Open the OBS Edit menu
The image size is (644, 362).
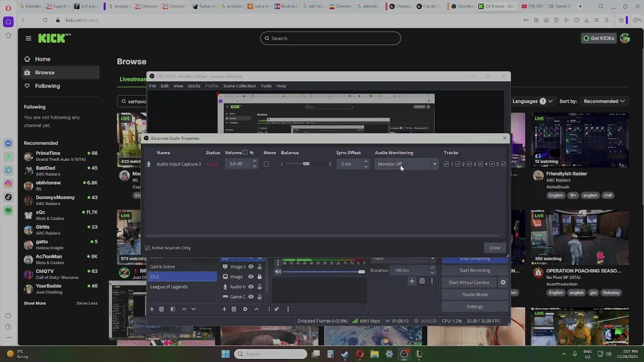click(x=165, y=86)
